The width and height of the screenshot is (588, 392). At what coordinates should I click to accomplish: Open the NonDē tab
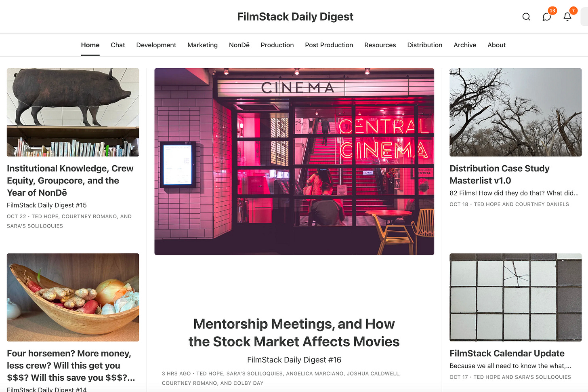[x=239, y=45]
